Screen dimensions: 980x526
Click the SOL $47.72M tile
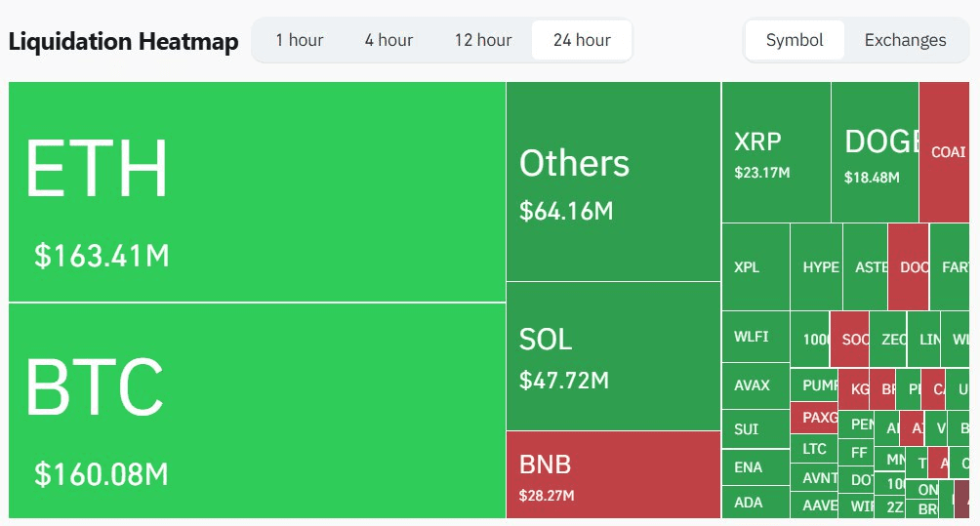tap(613, 356)
